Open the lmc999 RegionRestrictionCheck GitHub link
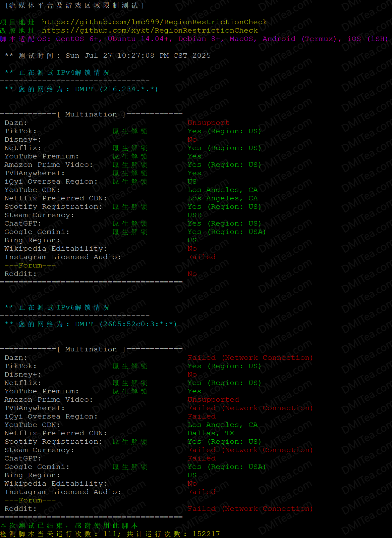392x538 pixels. click(x=155, y=22)
